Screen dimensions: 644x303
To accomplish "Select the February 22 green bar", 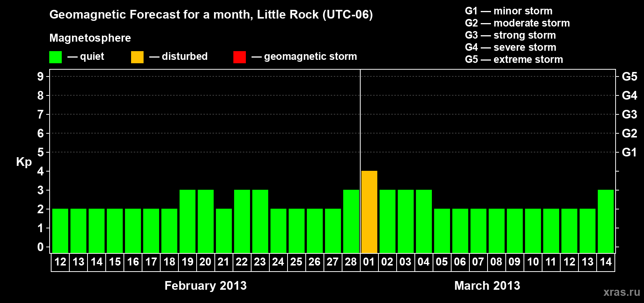I will tap(242, 221).
